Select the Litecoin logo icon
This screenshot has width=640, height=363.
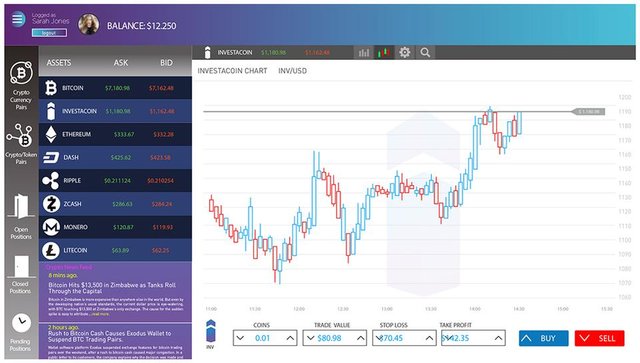click(51, 250)
